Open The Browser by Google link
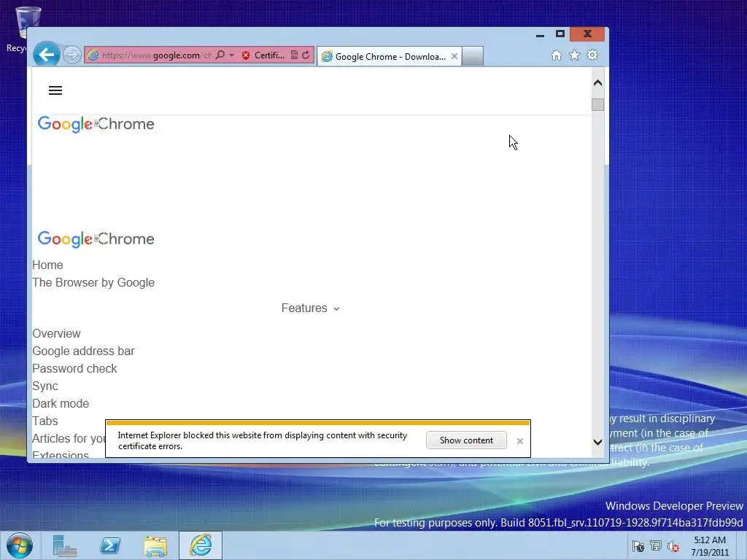 [93, 282]
